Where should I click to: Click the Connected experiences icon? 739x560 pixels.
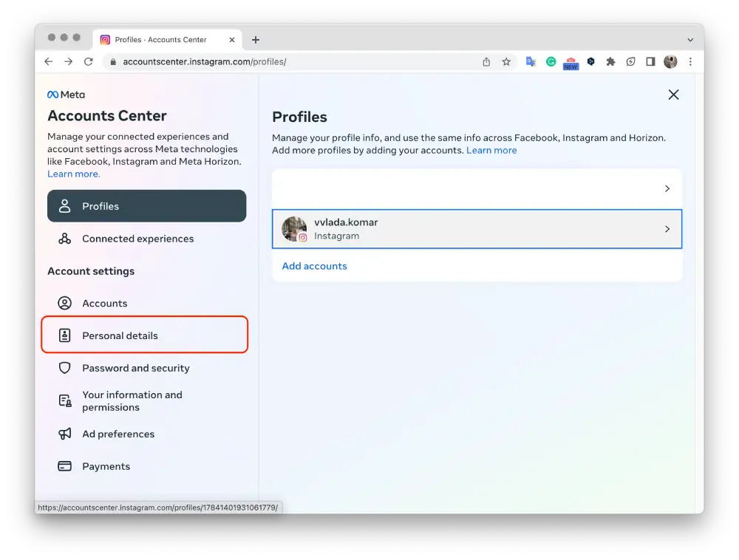tap(64, 239)
